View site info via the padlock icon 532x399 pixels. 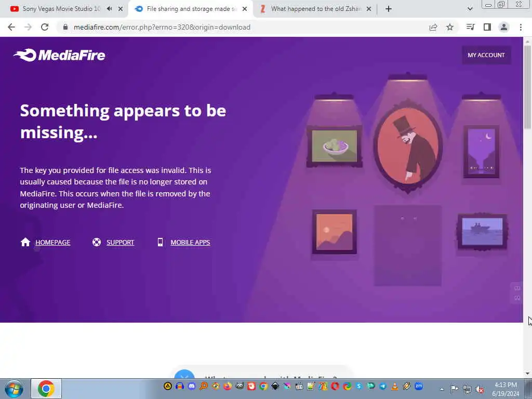tap(65, 27)
